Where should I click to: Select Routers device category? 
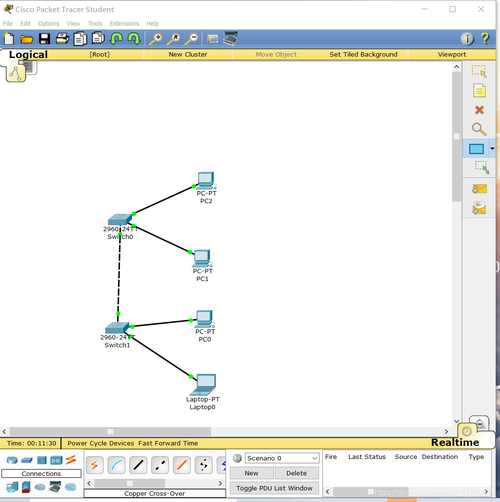click(12, 460)
